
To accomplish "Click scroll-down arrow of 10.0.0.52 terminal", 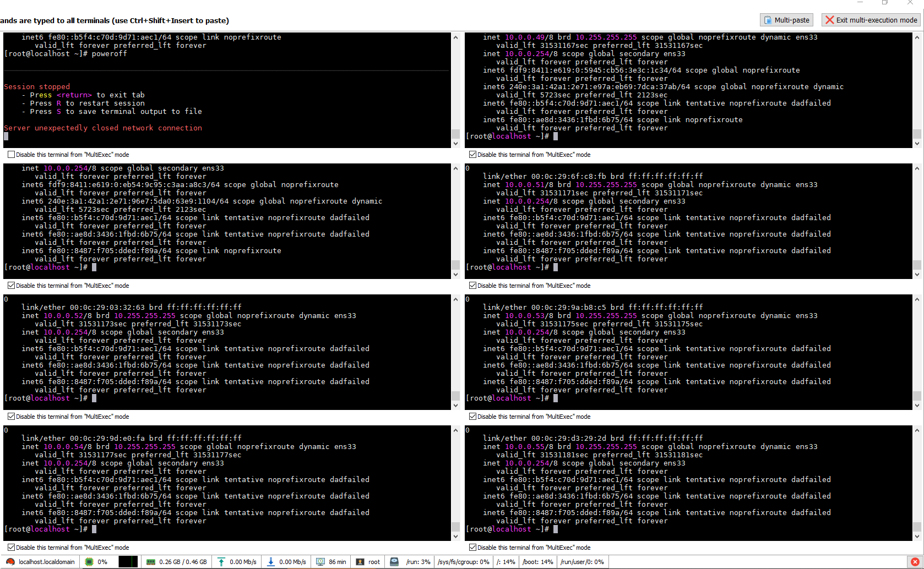I will click(x=455, y=406).
